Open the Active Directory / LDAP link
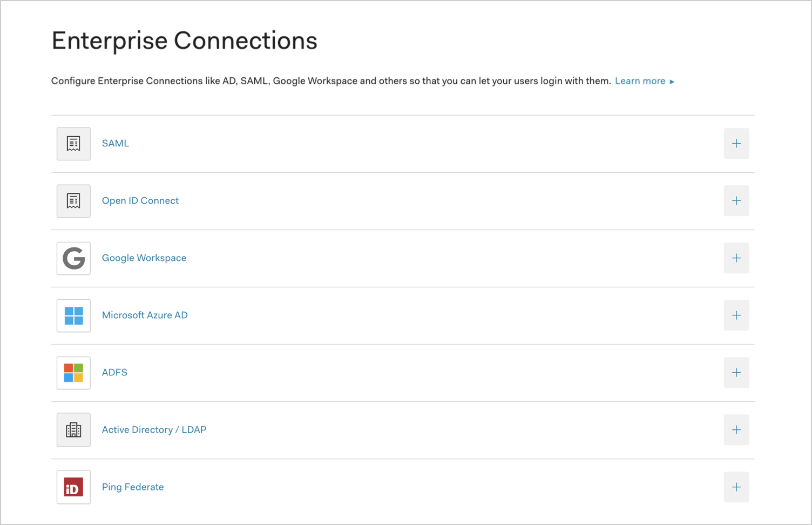 [x=154, y=429]
